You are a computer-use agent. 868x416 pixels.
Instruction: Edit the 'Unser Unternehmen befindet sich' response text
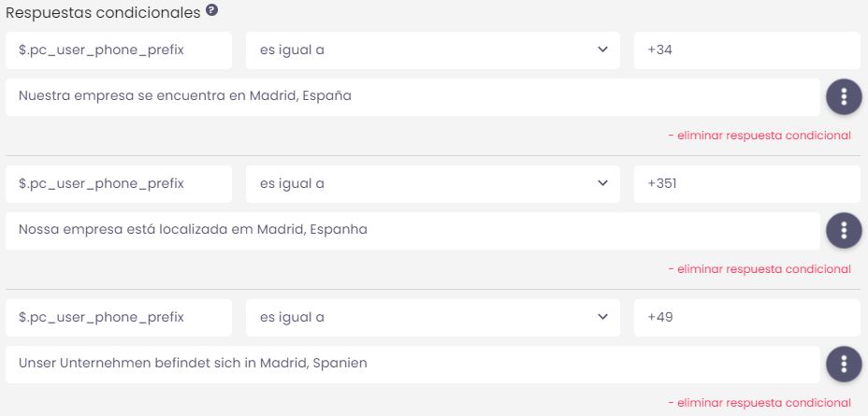pyautogui.click(x=412, y=365)
